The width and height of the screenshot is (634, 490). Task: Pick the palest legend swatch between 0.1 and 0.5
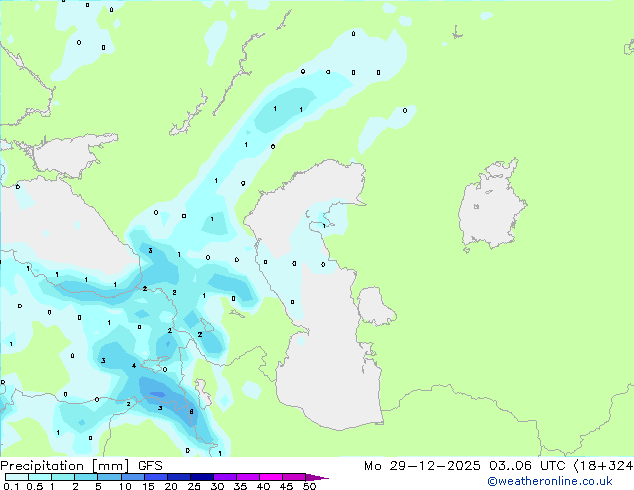pos(17,477)
